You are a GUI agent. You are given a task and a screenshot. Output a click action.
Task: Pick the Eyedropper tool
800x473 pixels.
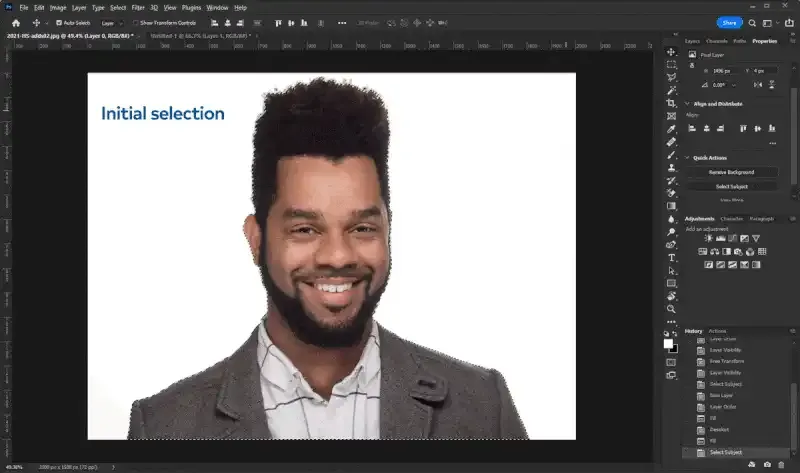[672, 129]
